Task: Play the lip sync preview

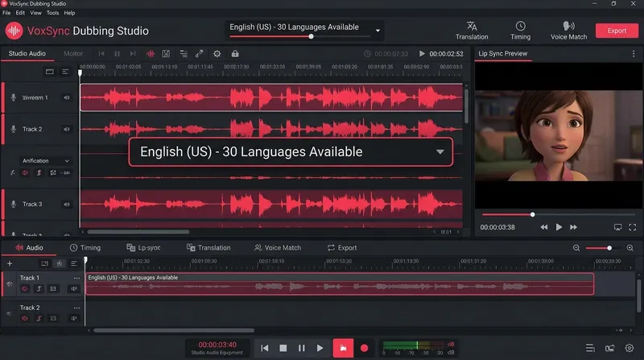Action: [559, 227]
